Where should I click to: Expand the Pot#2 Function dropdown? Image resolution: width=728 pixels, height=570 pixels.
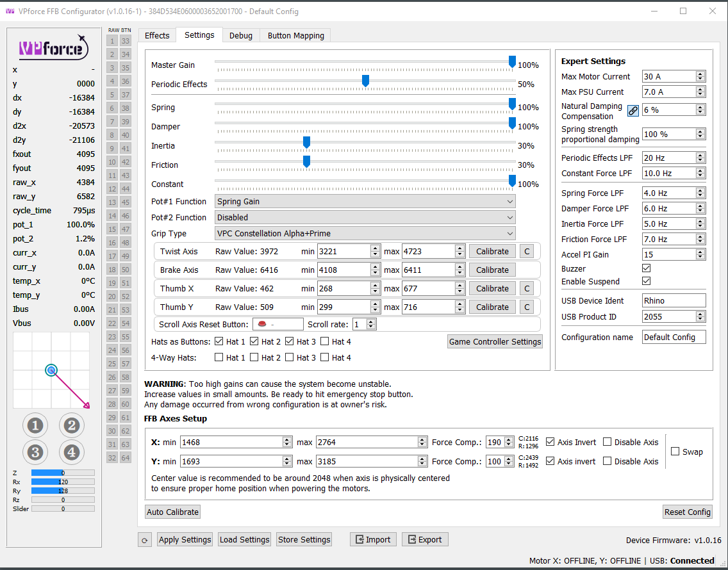pyautogui.click(x=365, y=216)
